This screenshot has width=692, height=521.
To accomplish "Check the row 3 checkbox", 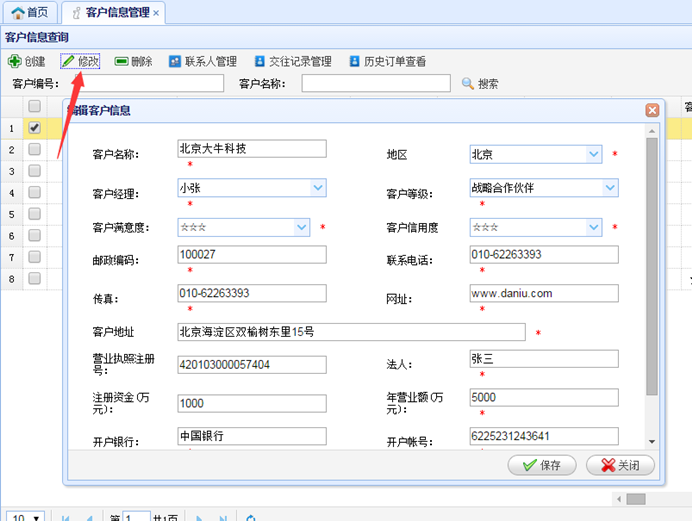I will click(x=34, y=171).
